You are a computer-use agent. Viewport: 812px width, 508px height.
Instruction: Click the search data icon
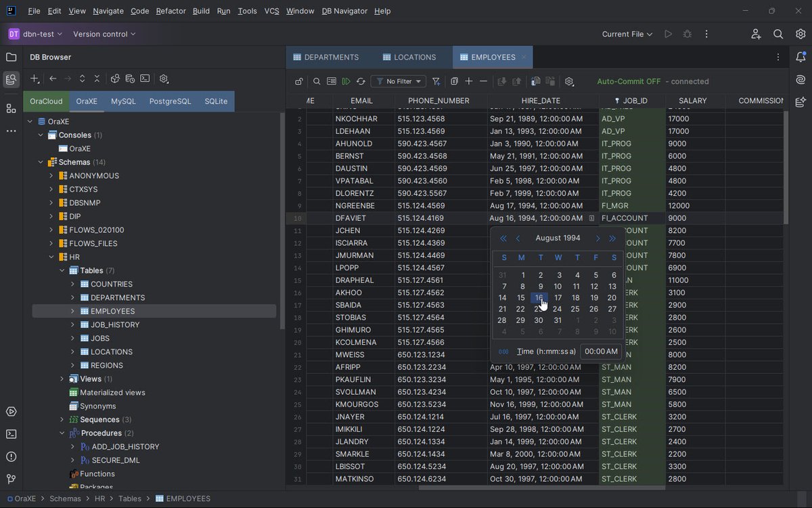317,81
